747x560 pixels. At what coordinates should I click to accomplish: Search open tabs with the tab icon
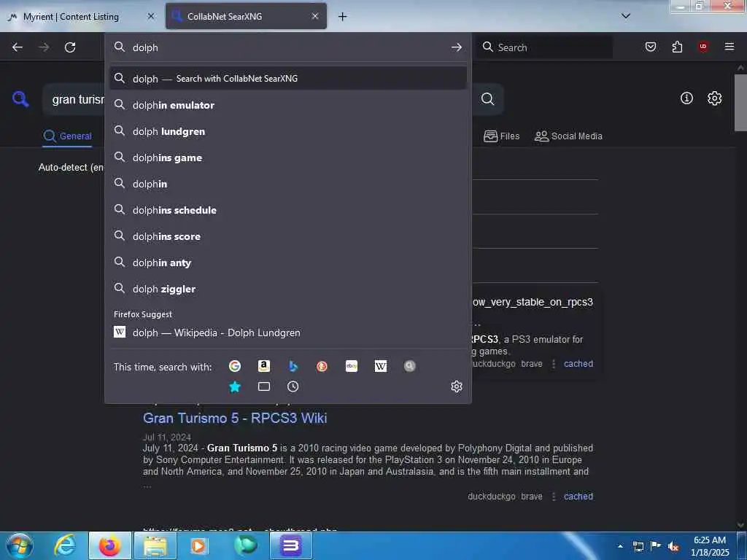coord(264,386)
